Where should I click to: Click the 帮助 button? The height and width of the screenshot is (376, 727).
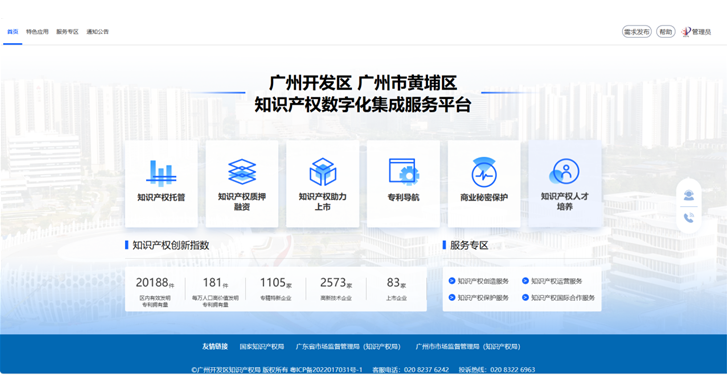point(665,32)
